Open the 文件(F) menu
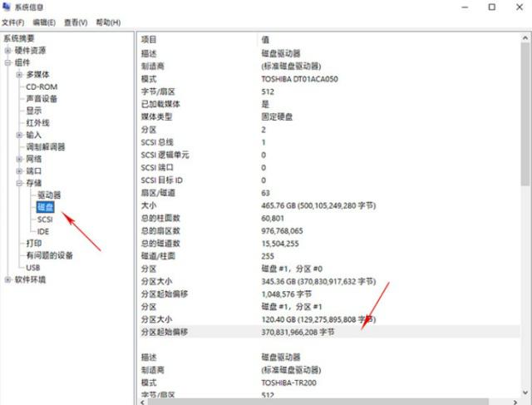 13,22
